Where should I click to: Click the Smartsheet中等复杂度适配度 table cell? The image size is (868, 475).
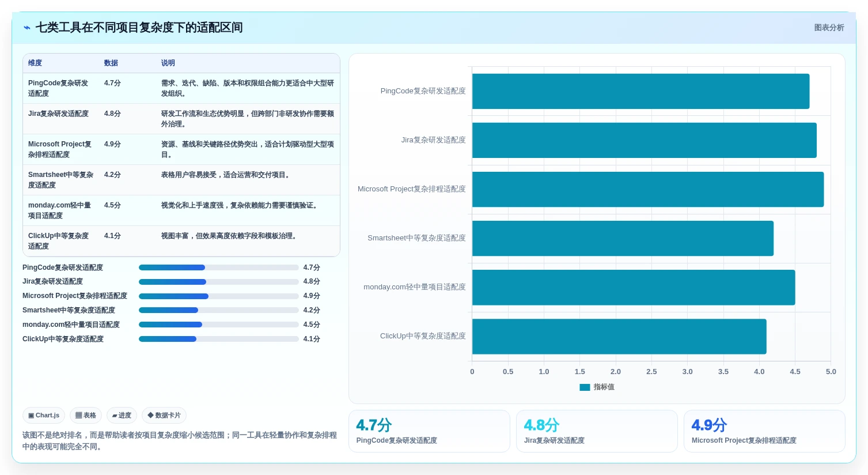pyautogui.click(x=61, y=180)
